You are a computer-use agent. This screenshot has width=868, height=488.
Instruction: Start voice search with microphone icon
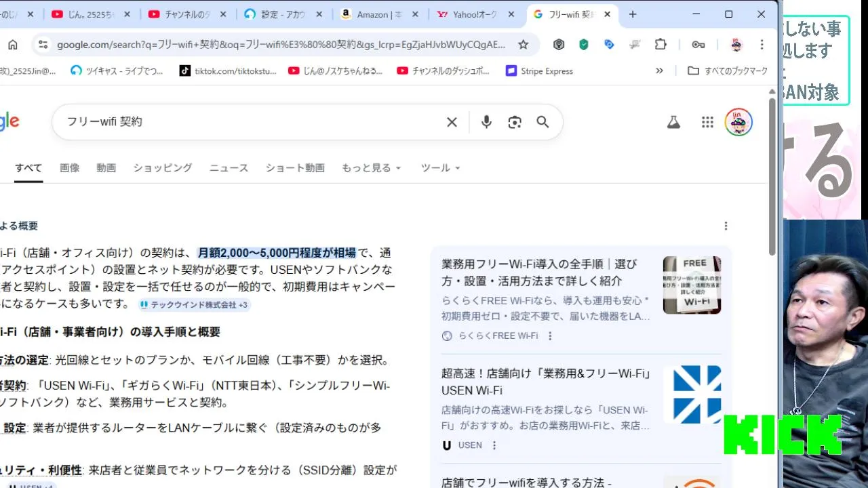[x=486, y=122]
